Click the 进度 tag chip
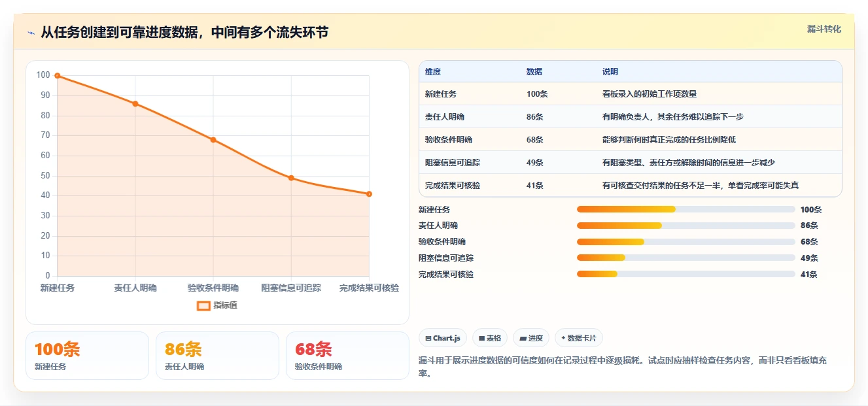This screenshot has height=406, width=868. point(531,338)
